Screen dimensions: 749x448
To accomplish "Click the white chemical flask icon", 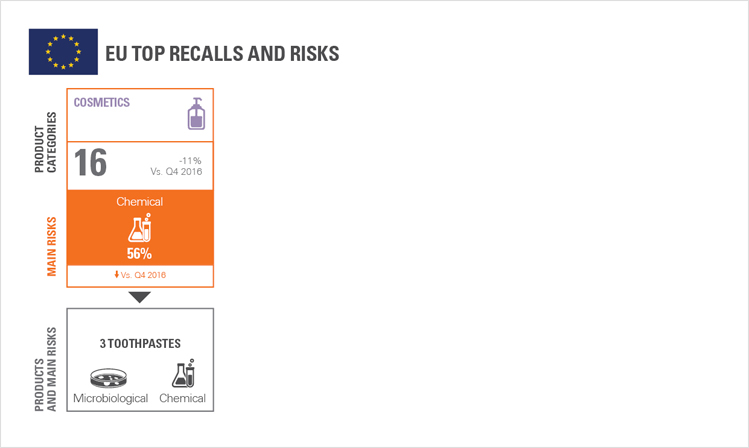I will coord(139,228).
